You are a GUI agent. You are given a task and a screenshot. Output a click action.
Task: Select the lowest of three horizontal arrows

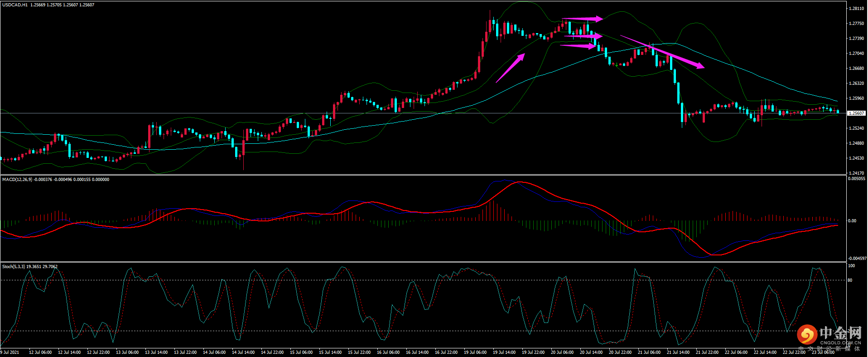coord(579,45)
